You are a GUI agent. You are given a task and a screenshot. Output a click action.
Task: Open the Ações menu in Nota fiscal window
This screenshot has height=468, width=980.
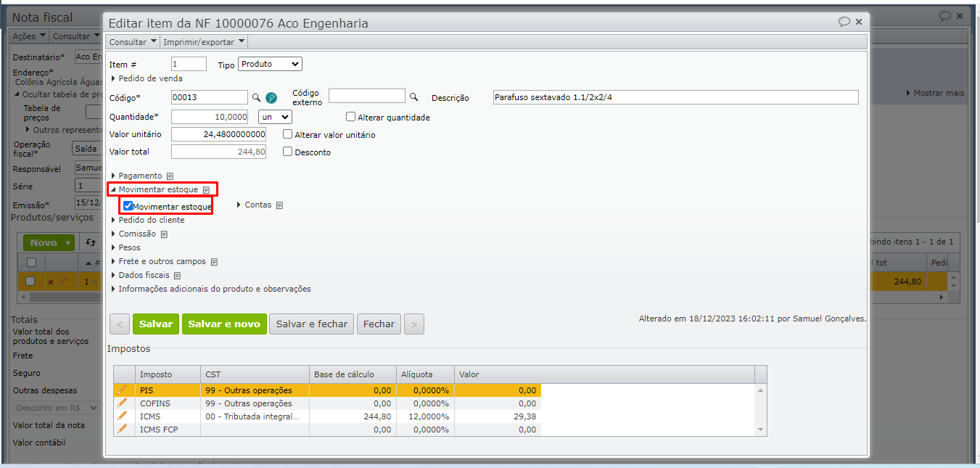(30, 36)
